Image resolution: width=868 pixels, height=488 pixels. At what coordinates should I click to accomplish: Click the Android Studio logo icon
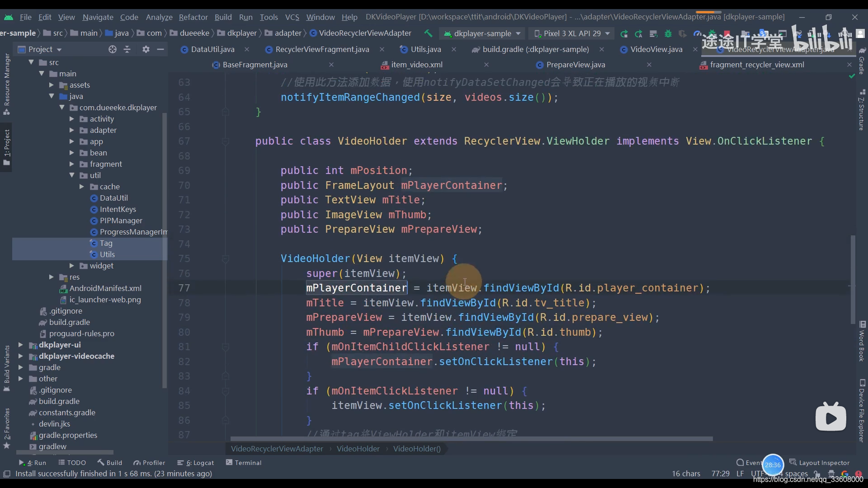point(9,17)
